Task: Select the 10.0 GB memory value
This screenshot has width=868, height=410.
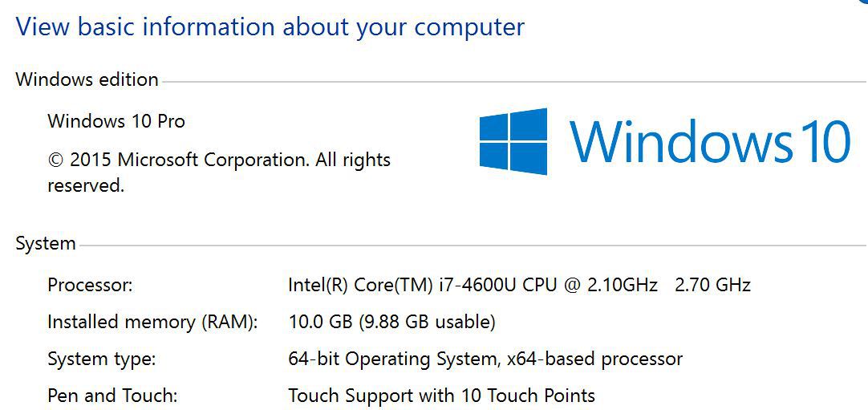Action: tap(320, 322)
